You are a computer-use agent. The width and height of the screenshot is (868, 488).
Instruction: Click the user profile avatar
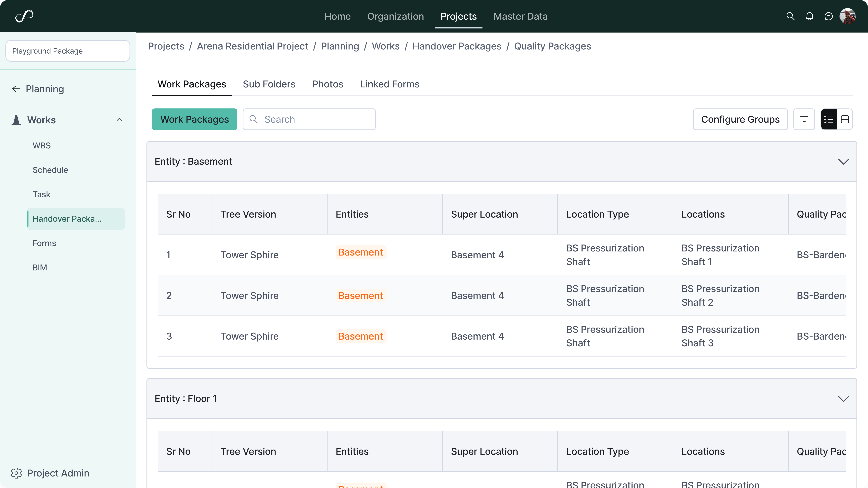click(847, 16)
